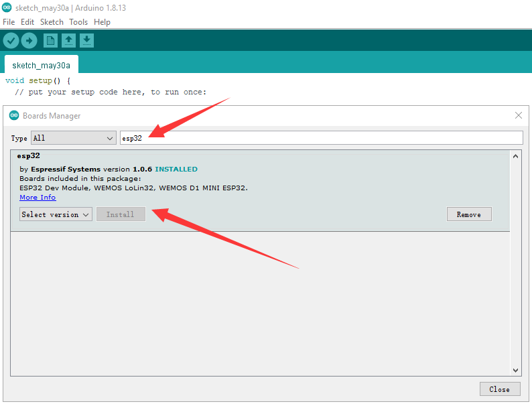Open the Help menu
532x406 pixels.
point(102,22)
